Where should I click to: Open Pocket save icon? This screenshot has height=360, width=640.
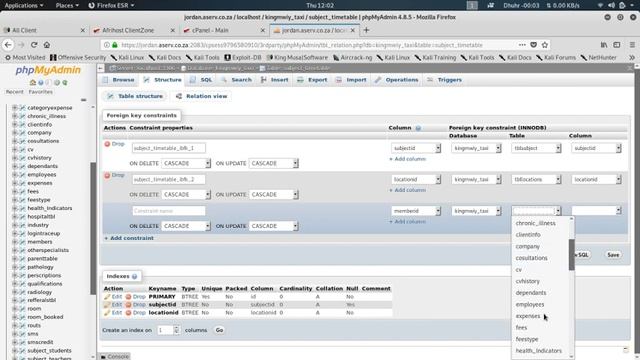pyautogui.click(x=533, y=45)
